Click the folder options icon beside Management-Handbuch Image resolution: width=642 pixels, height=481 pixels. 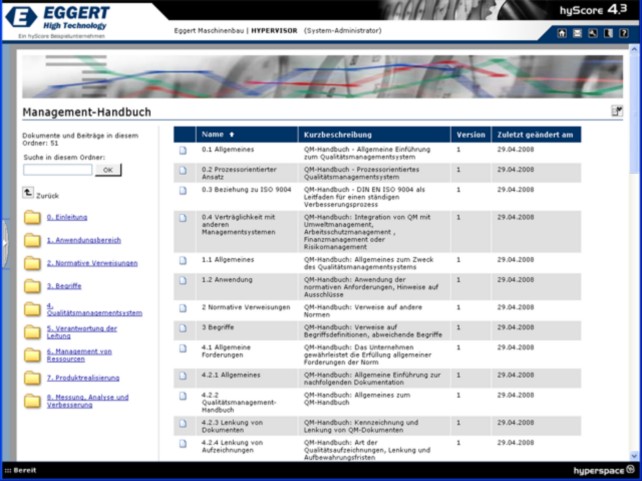[x=617, y=111]
